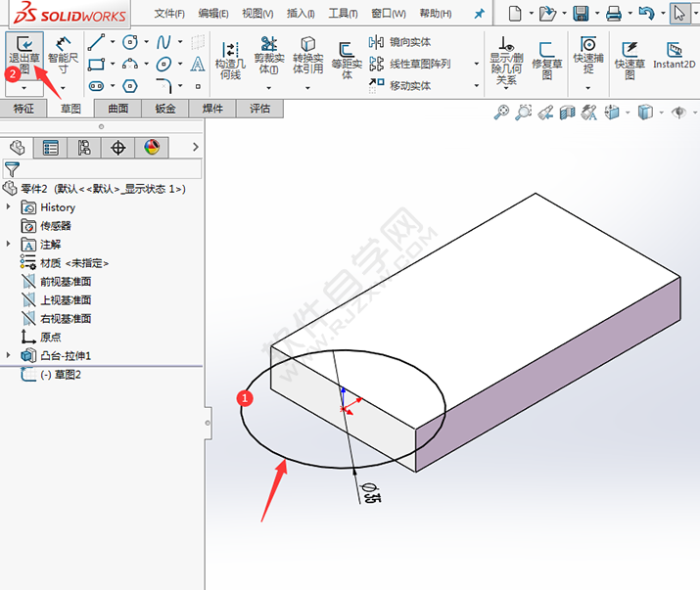This screenshot has width=700, height=590.
Task: Open the 插入(I) menu
Action: (x=301, y=14)
